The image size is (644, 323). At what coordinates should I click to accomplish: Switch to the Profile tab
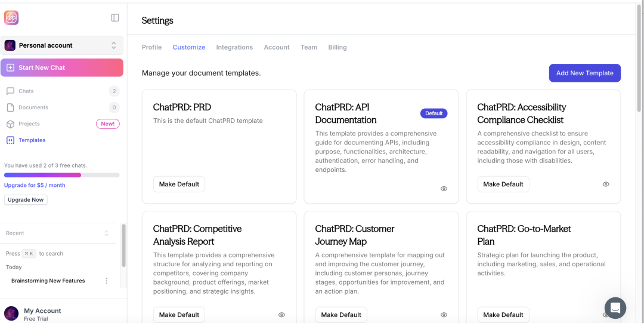pyautogui.click(x=151, y=47)
